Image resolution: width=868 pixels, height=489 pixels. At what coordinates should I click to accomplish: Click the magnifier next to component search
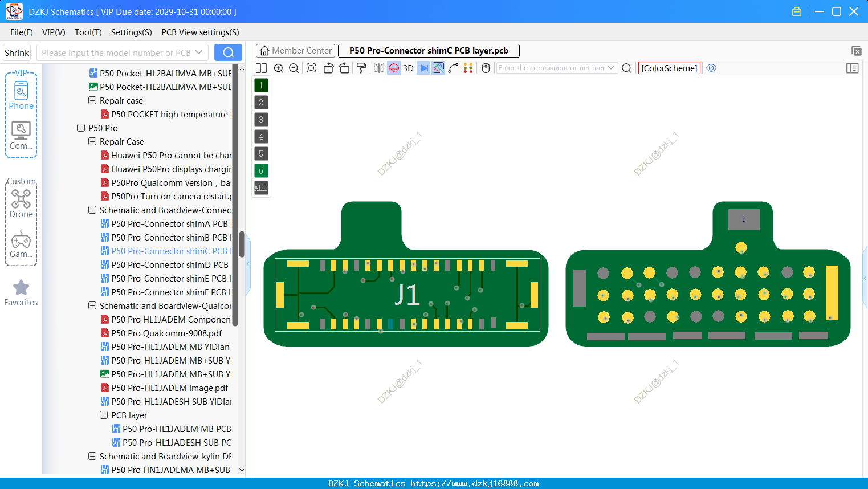[x=626, y=68]
